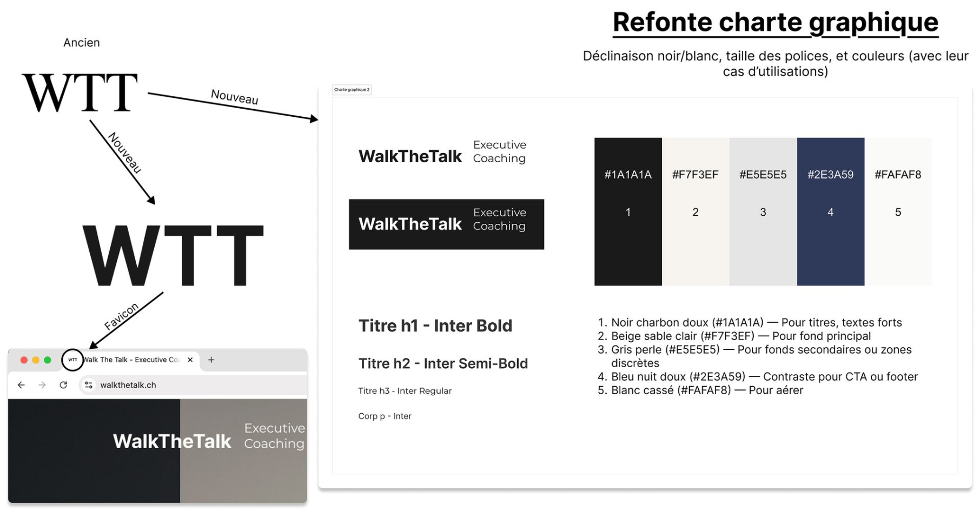Click the red window close dot
Screen dimensions: 980x511
tap(24, 360)
